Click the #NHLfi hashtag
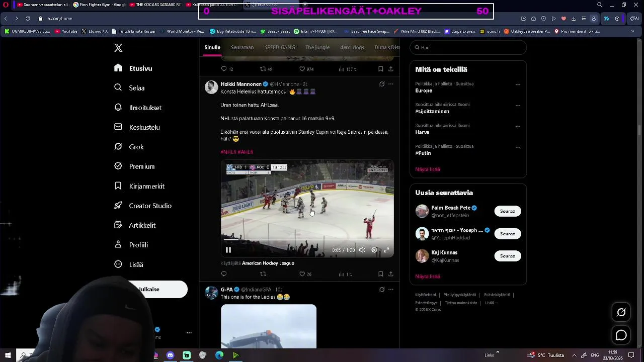 [x=228, y=152]
